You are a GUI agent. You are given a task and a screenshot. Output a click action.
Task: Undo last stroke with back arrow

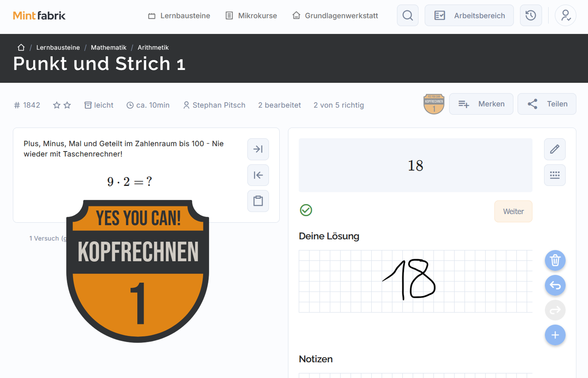click(555, 285)
